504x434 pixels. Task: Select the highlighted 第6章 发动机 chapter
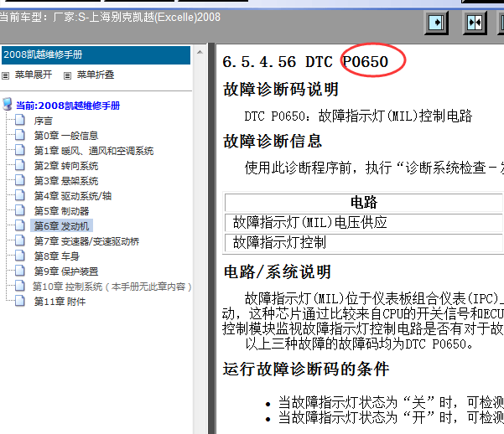62,226
